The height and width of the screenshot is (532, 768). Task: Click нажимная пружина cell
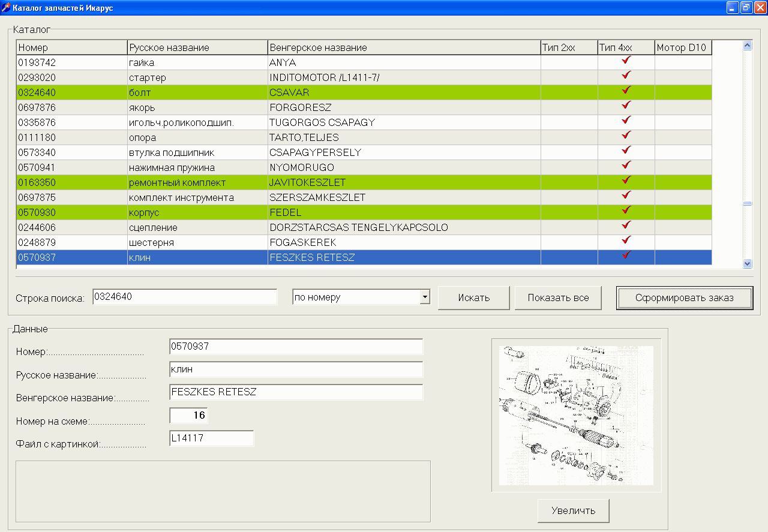pyautogui.click(x=197, y=167)
